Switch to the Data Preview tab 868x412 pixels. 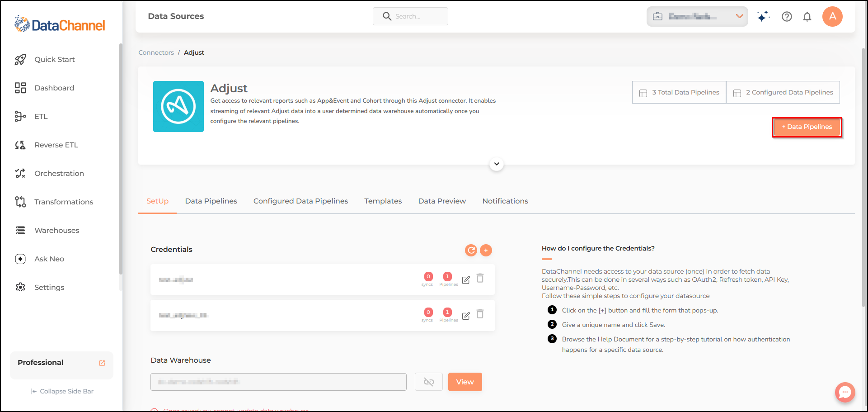point(442,201)
